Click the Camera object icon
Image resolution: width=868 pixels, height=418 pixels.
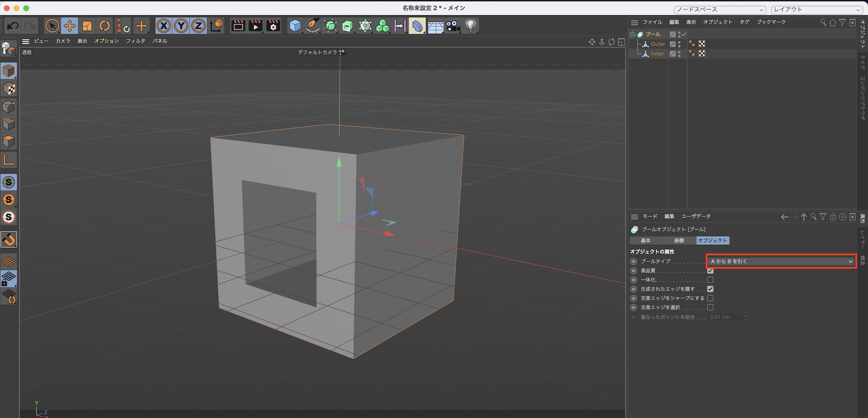pyautogui.click(x=453, y=26)
